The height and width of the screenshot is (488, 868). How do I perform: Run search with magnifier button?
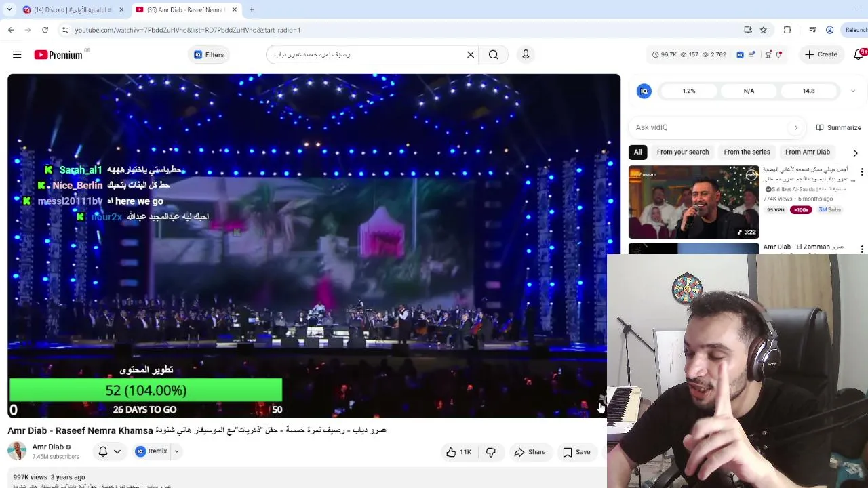494,55
